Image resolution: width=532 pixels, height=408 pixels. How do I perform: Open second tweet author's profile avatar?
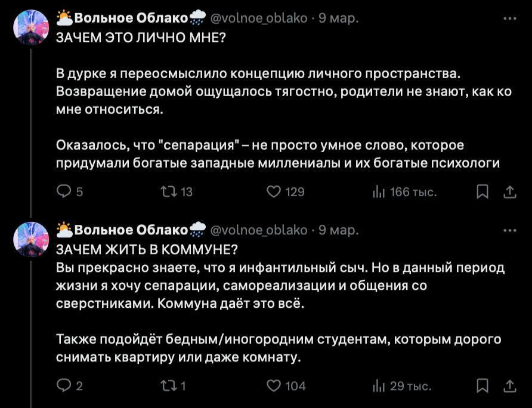pos(31,240)
